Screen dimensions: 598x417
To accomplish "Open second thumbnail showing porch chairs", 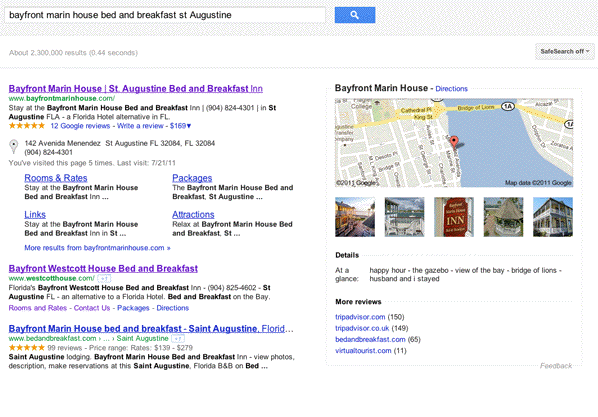I will tap(404, 217).
